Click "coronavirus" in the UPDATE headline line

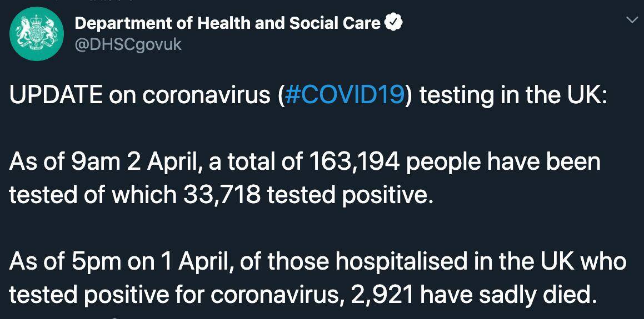(206, 95)
